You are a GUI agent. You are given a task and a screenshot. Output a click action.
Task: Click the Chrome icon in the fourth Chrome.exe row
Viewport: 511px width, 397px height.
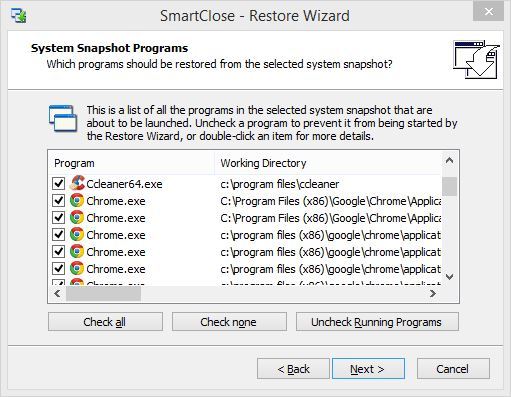(x=77, y=251)
